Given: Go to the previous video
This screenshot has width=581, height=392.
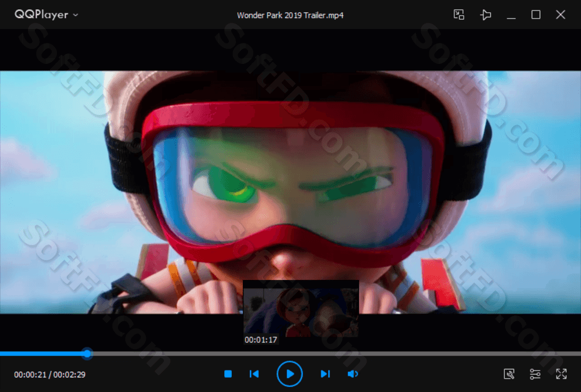Looking at the screenshot, I should [x=254, y=374].
